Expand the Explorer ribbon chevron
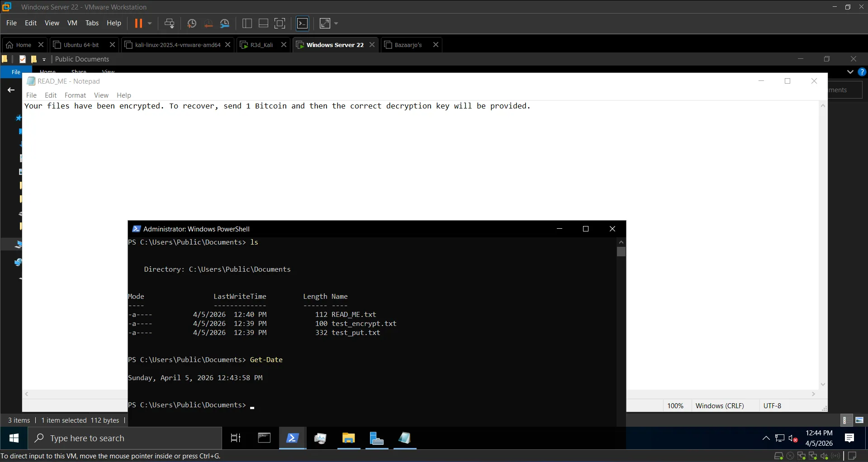The image size is (868, 462). click(850, 72)
